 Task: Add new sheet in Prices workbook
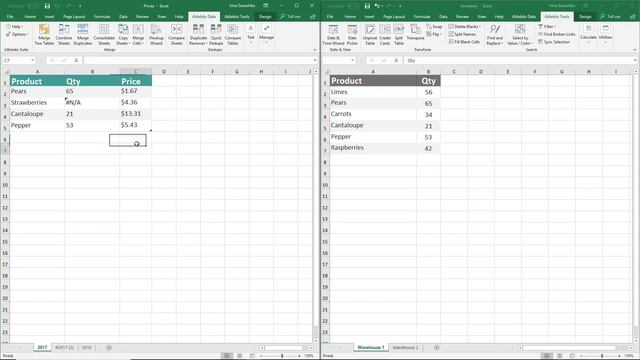[109, 348]
